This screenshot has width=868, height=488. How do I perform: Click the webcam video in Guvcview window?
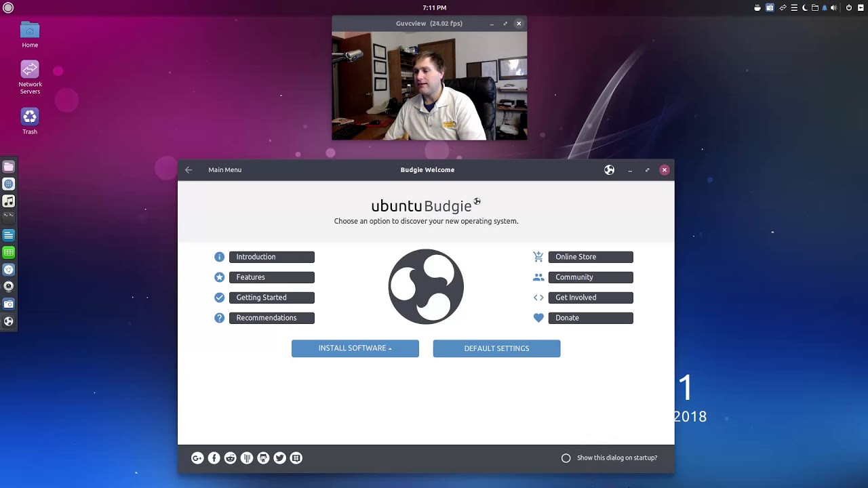(429, 86)
